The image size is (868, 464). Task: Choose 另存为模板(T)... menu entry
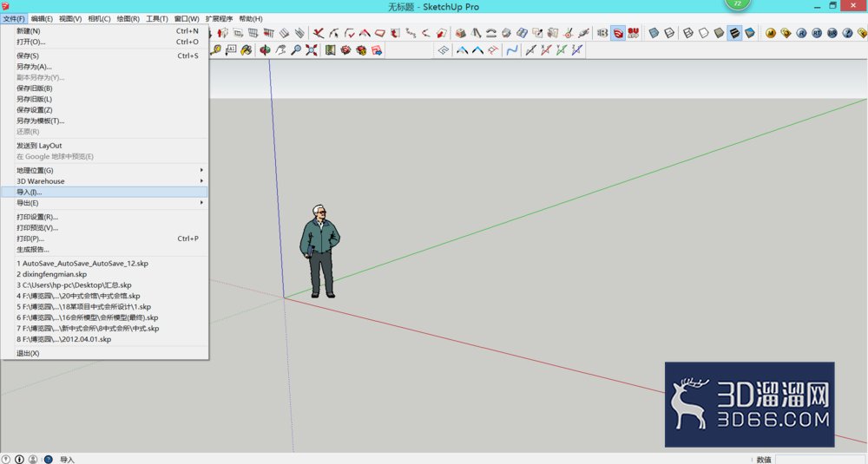(105, 121)
